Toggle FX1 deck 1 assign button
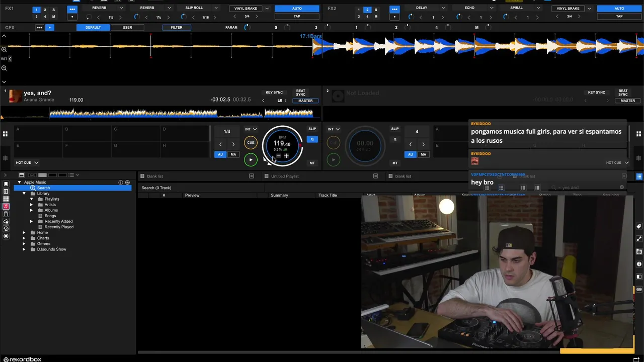644x362 pixels. (36, 10)
